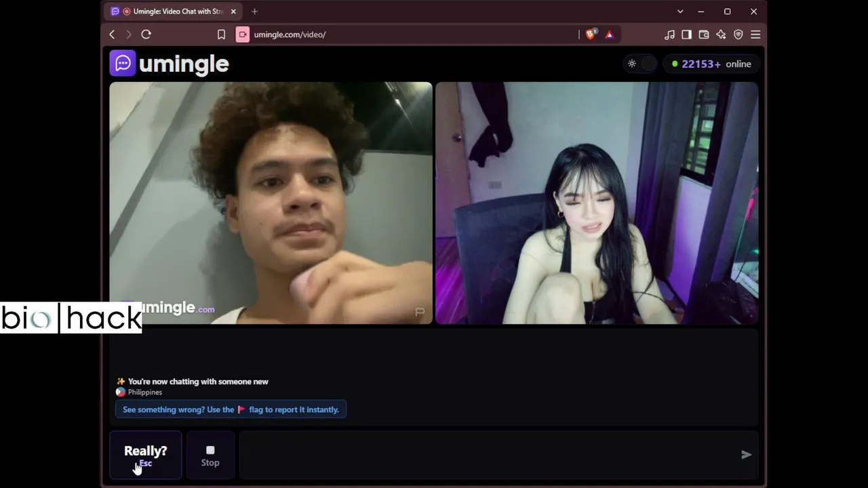868x488 pixels.
Task: Open the media music note control
Action: click(669, 35)
